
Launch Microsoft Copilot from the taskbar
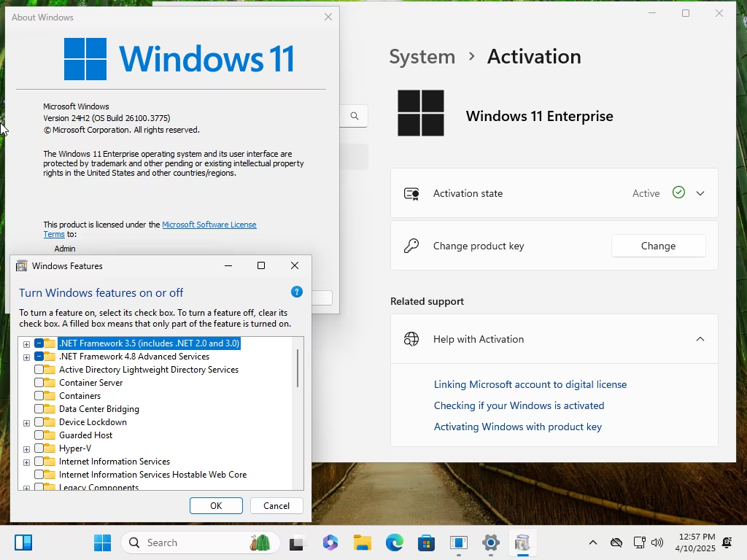pos(330,542)
